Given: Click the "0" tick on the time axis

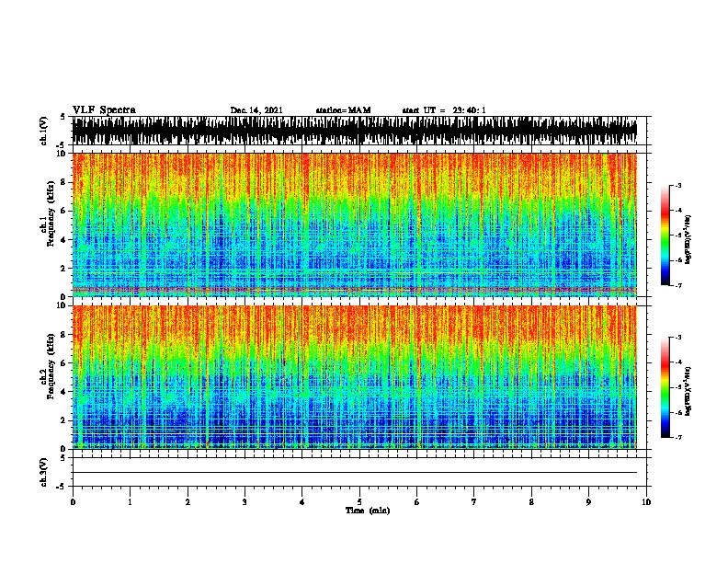Looking at the screenshot, I should tap(73, 502).
